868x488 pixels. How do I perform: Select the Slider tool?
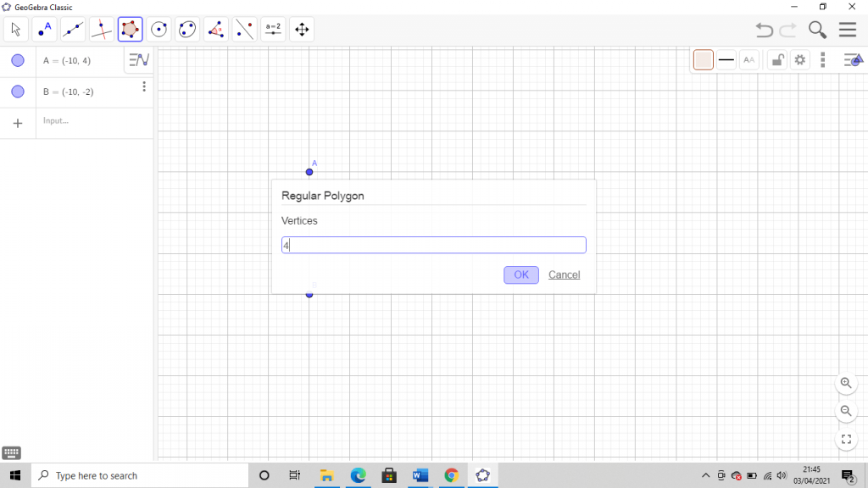pyautogui.click(x=273, y=29)
